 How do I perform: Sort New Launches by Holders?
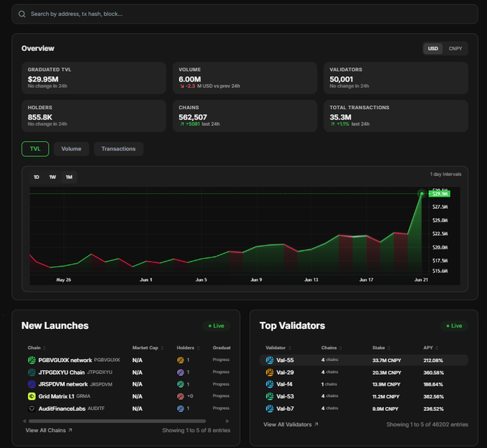tap(188, 348)
